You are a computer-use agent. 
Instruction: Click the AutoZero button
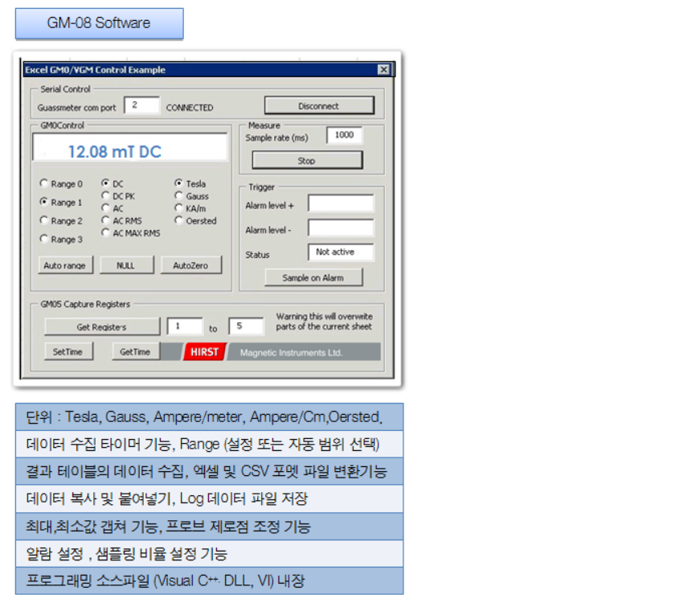point(191,265)
